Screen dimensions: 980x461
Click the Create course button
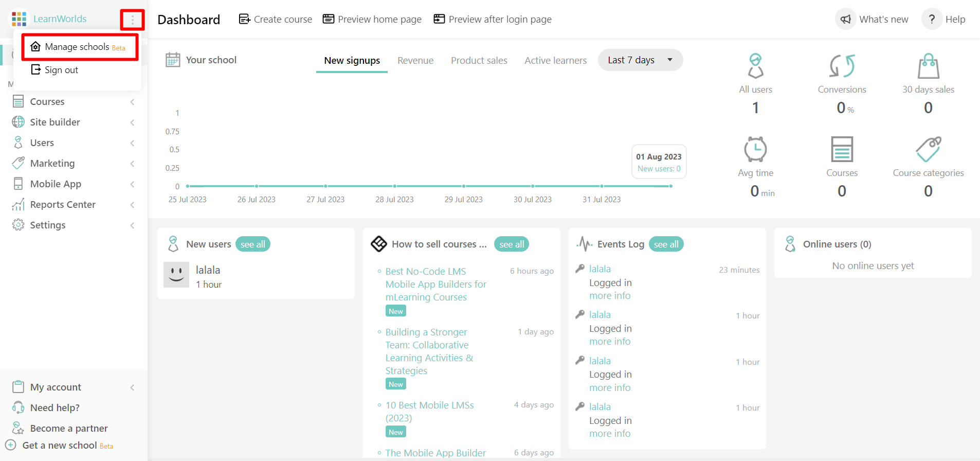click(276, 20)
